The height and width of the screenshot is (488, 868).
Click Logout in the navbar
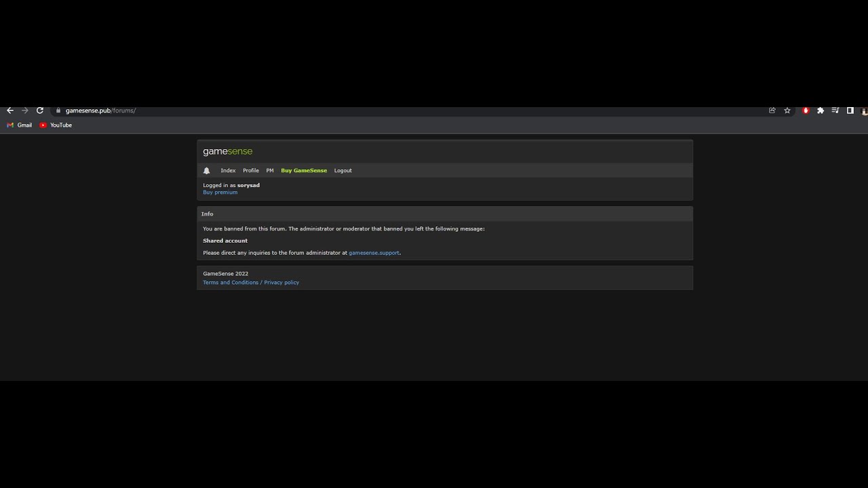tap(343, 171)
